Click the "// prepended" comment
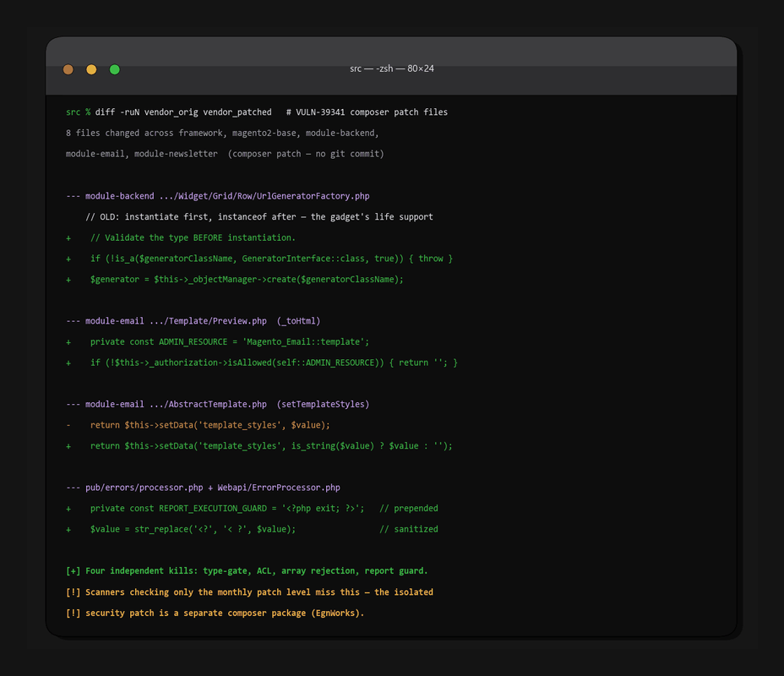Viewport: 784px width, 676px height. point(409,509)
